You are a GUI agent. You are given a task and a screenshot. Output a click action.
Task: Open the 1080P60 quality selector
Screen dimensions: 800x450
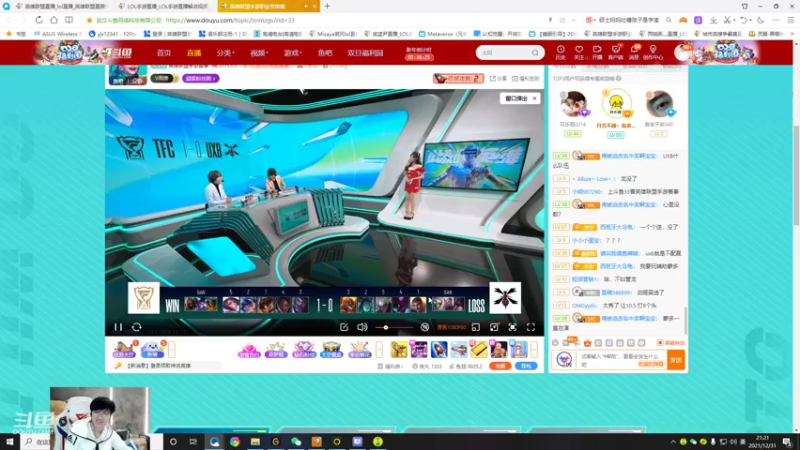[x=452, y=327]
